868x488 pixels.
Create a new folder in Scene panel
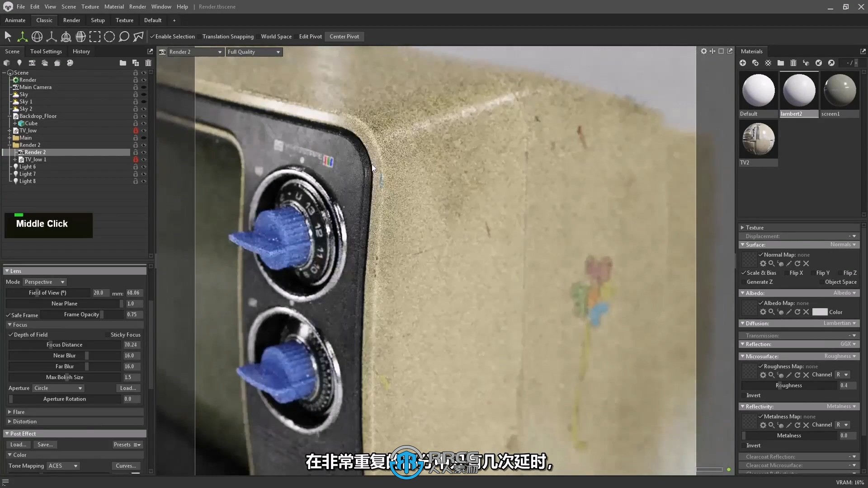coord(123,63)
